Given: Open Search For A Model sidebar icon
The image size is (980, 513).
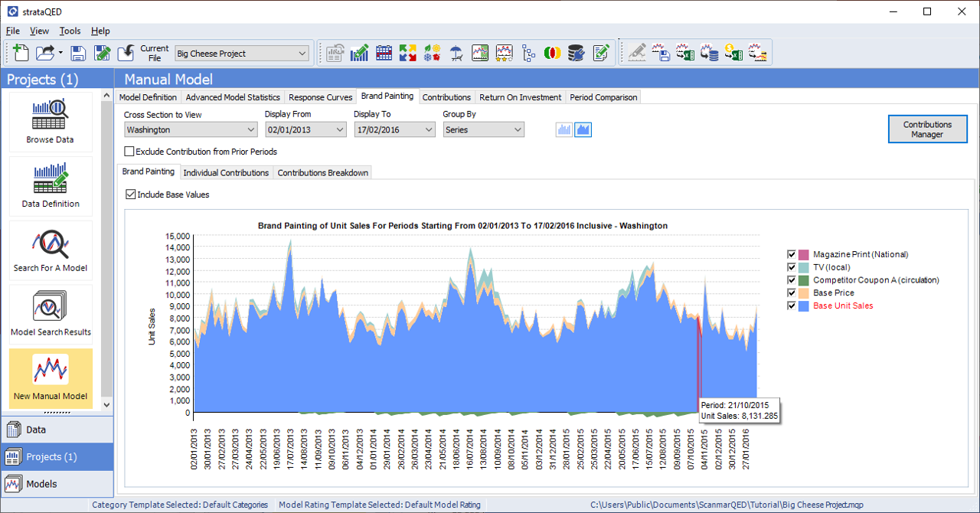Looking at the screenshot, I should [51, 250].
